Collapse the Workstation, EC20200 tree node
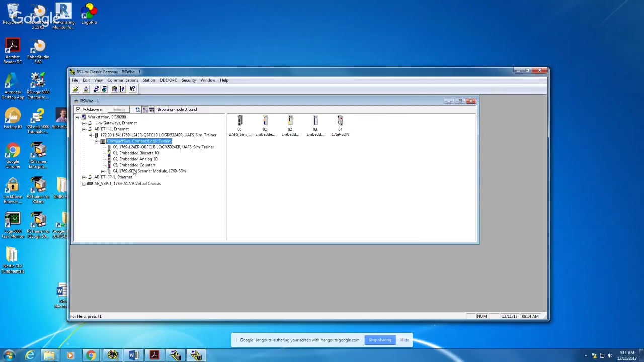 point(77,117)
